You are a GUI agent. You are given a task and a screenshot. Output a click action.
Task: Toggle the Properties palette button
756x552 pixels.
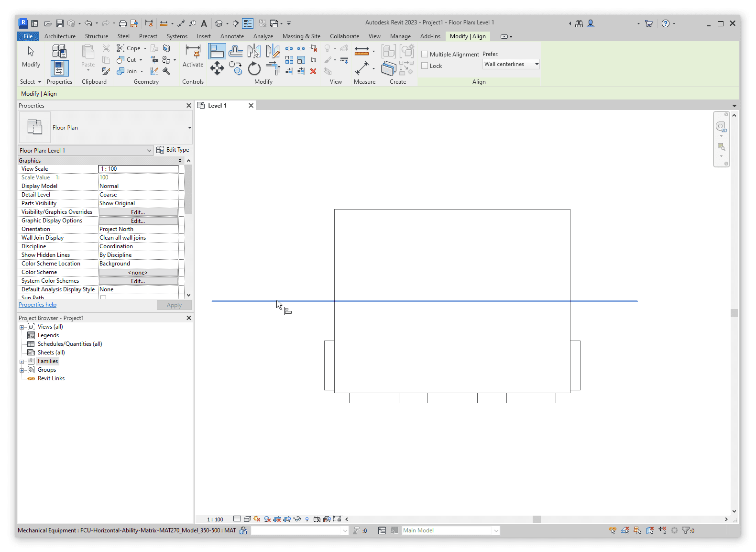coord(59,68)
